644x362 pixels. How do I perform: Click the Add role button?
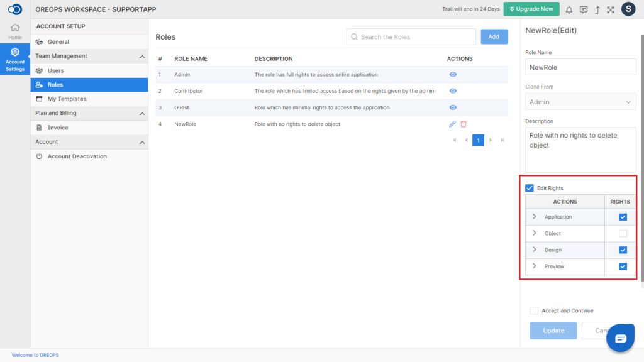(x=494, y=37)
